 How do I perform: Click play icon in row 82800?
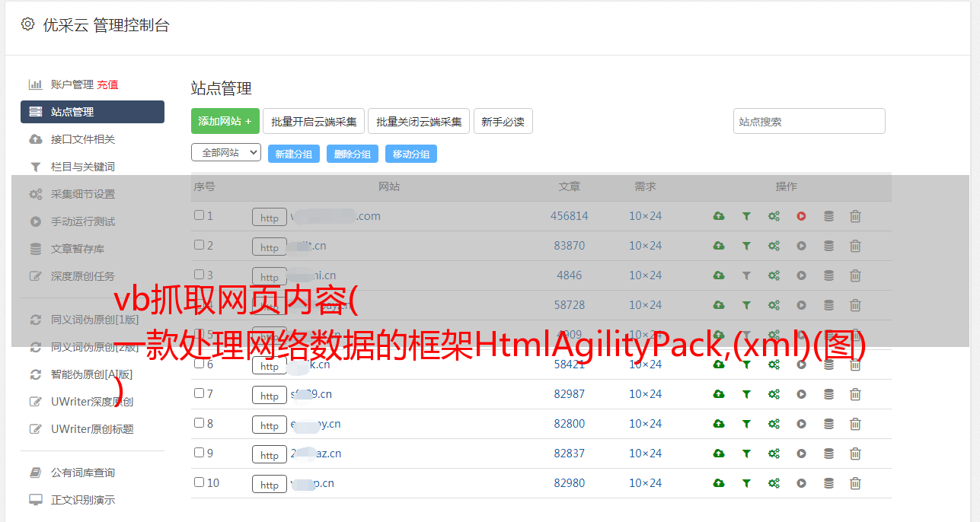pos(801,424)
